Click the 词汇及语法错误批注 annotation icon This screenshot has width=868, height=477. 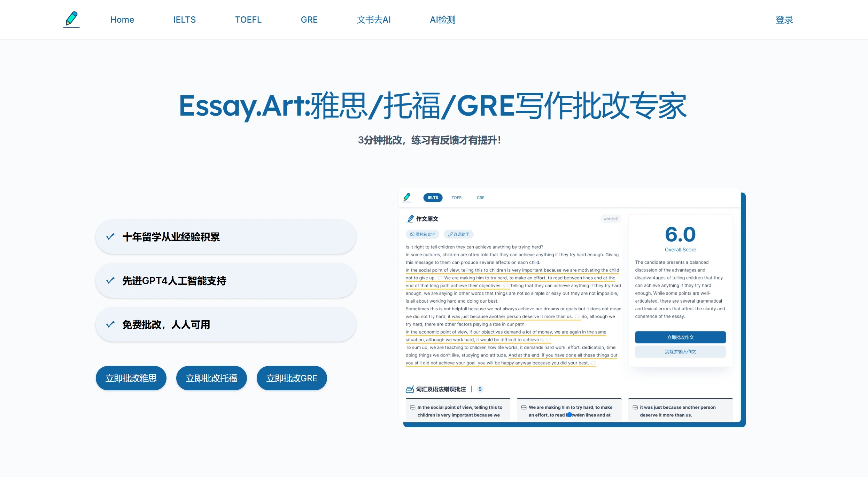[x=410, y=389]
